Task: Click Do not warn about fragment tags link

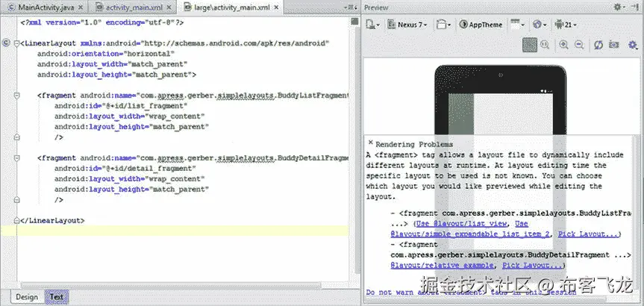Action: [471, 293]
